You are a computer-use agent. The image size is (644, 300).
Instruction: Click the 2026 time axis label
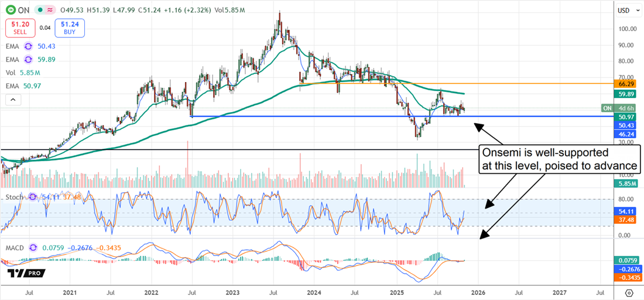[478, 292]
